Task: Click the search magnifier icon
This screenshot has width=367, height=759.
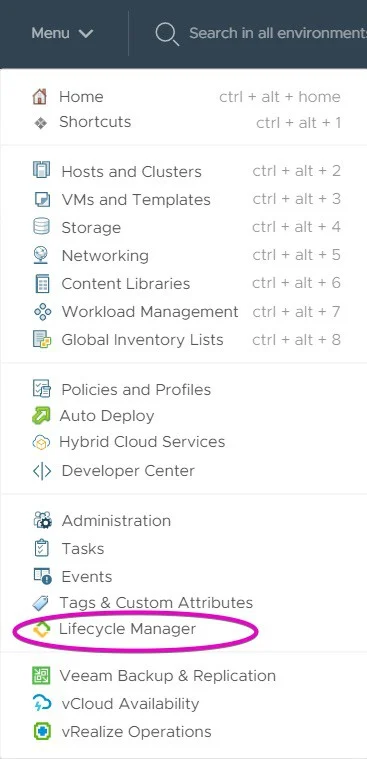Action: (167, 34)
